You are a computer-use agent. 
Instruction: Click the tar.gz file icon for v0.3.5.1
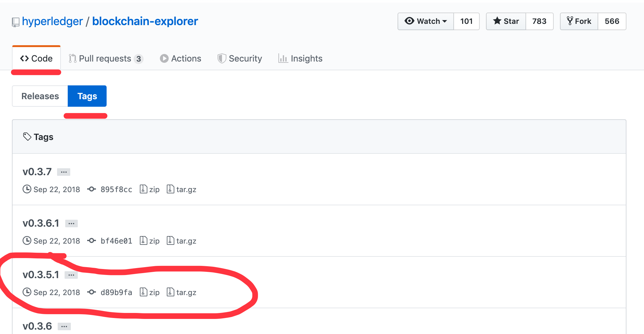point(170,292)
